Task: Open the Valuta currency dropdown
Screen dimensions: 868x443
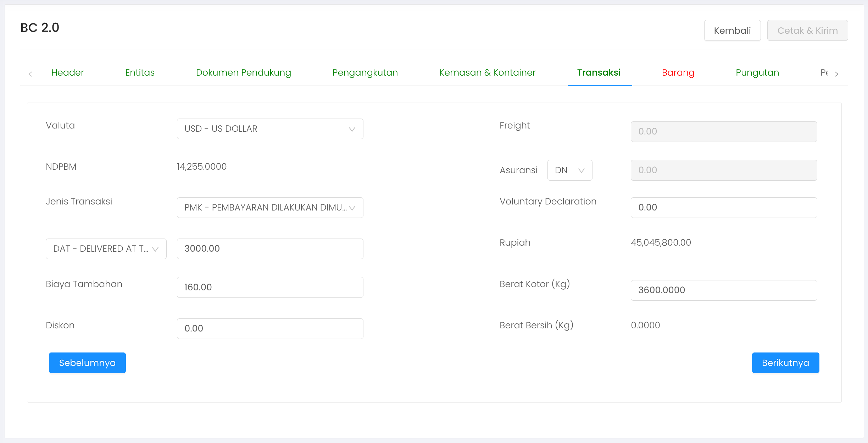Action: tap(270, 129)
